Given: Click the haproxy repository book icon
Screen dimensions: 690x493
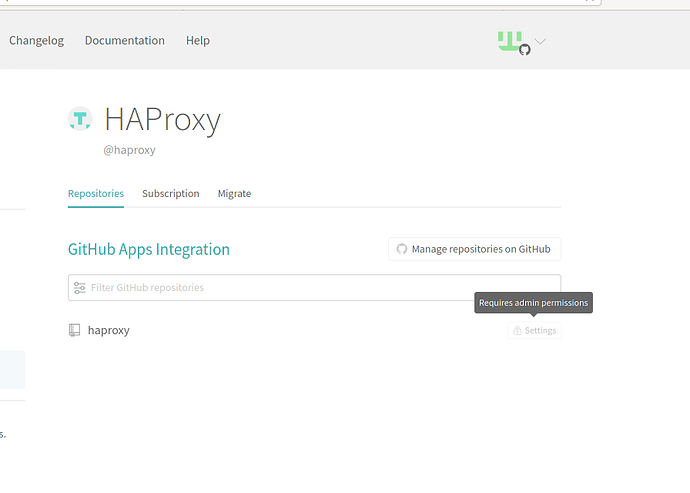Looking at the screenshot, I should point(74,330).
